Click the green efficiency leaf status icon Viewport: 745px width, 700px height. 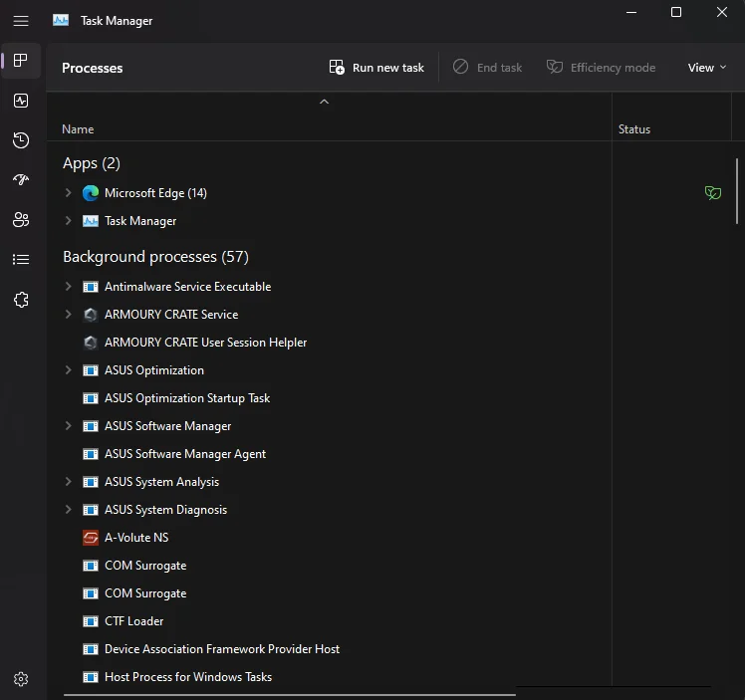[x=713, y=193]
